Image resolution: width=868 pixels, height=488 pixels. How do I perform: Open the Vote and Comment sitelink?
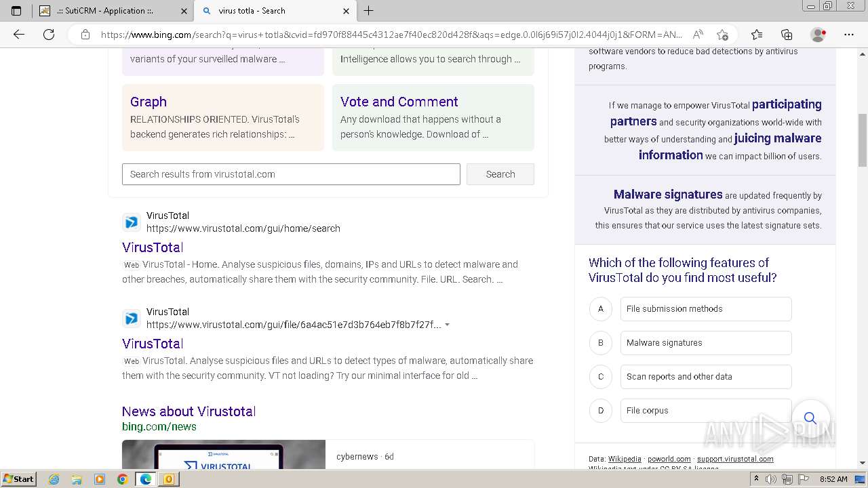pos(399,102)
